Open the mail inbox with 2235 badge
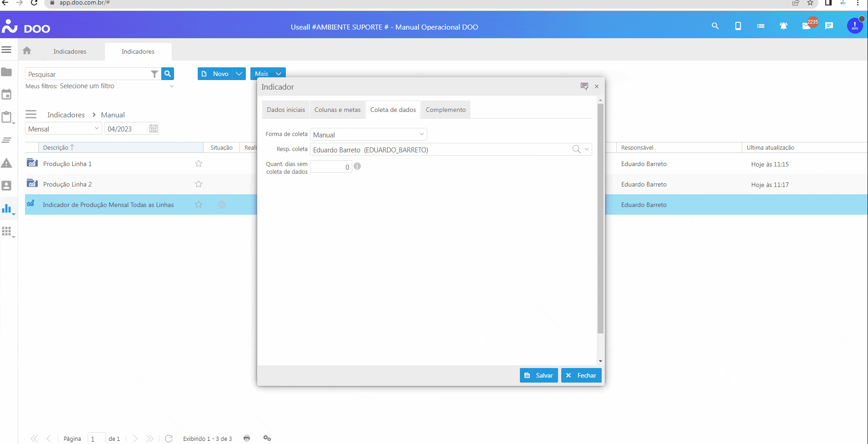Image resolution: width=868 pixels, height=444 pixels. pyautogui.click(x=807, y=26)
